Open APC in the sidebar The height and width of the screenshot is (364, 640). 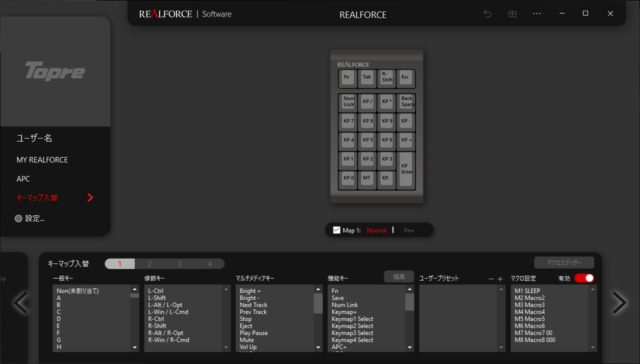(23, 179)
